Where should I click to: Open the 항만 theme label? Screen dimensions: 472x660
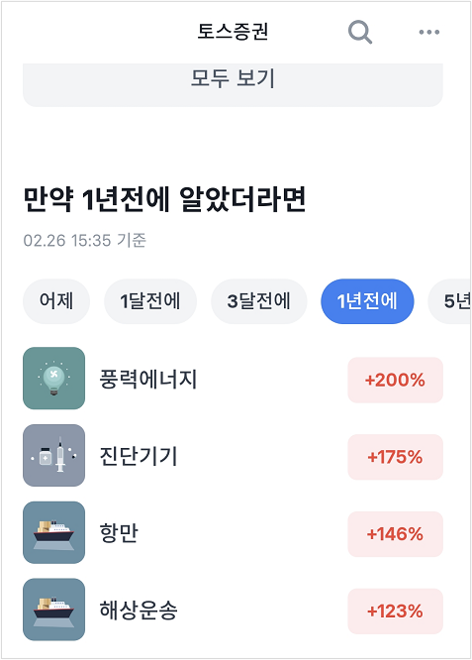point(119,532)
